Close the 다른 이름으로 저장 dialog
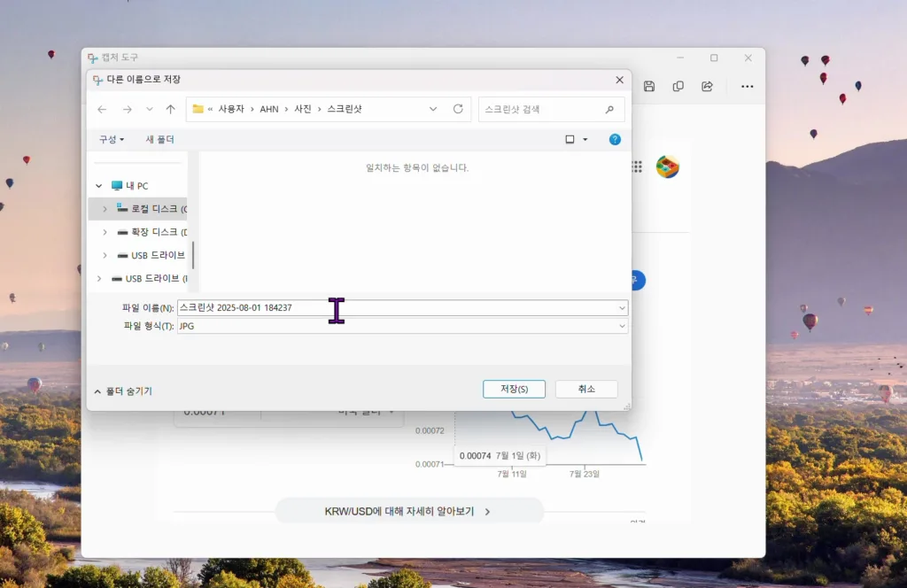This screenshot has height=588, width=907. 619,80
